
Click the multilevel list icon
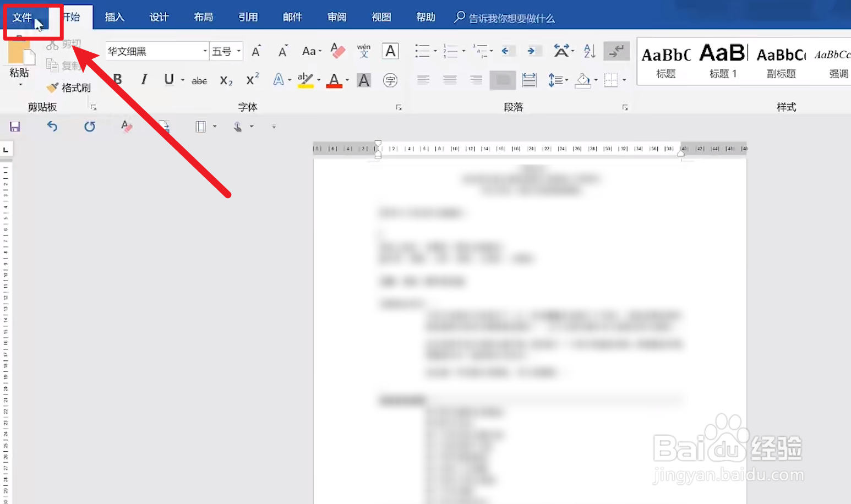pyautogui.click(x=480, y=51)
